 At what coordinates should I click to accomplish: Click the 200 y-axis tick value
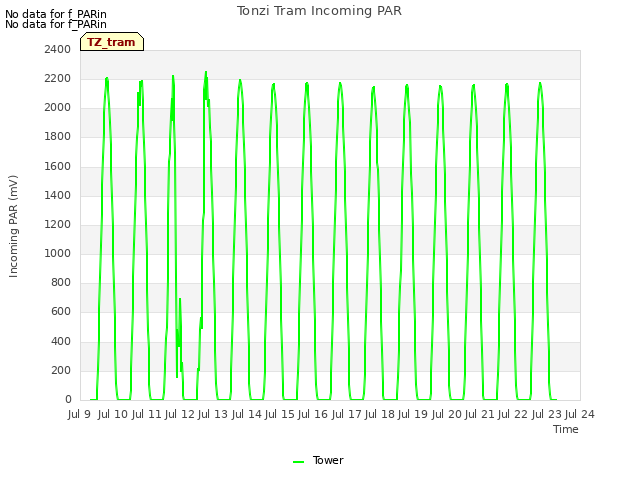(x=61, y=370)
